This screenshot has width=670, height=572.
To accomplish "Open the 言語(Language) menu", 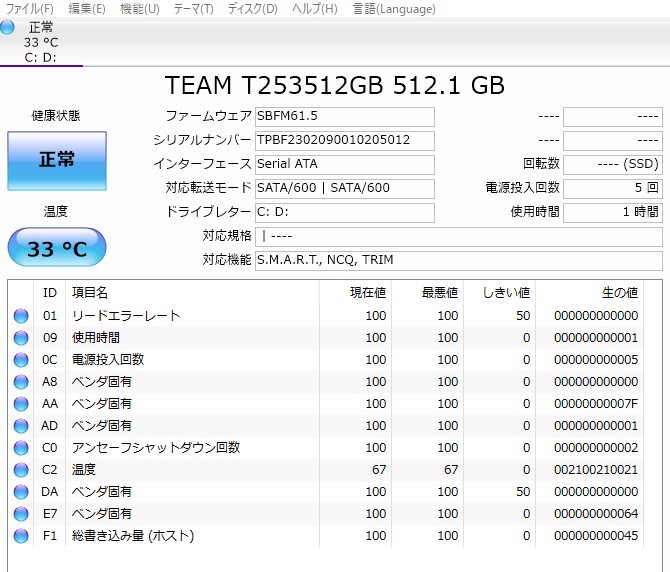I will 394,9.
